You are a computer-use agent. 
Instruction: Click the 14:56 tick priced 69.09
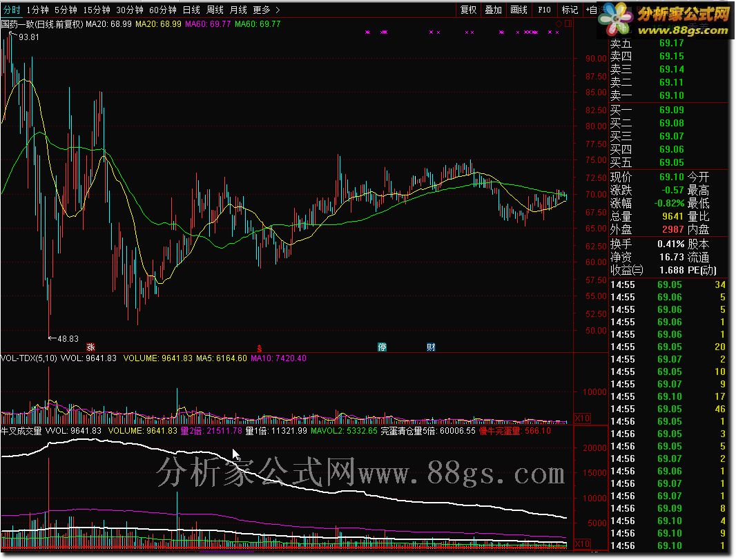coord(668,509)
